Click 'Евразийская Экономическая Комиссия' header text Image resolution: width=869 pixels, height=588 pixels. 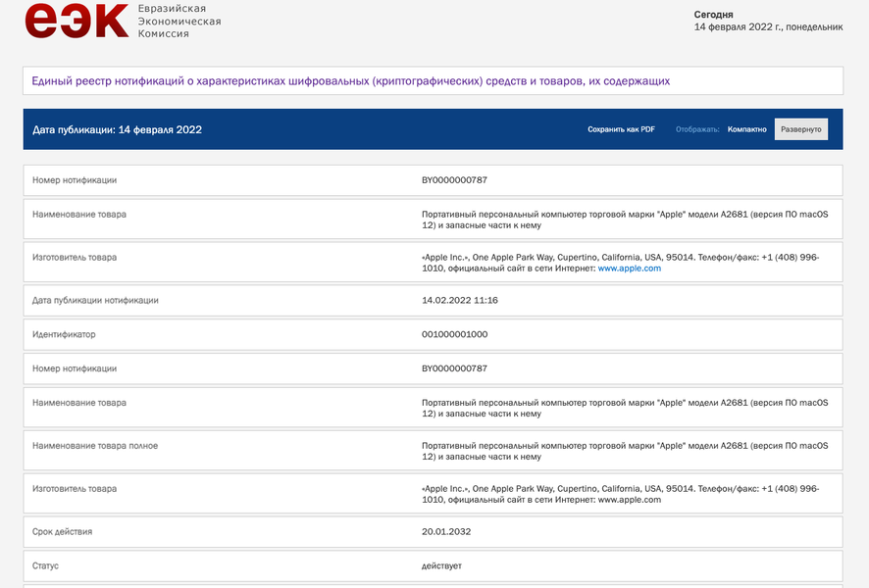[x=179, y=21]
